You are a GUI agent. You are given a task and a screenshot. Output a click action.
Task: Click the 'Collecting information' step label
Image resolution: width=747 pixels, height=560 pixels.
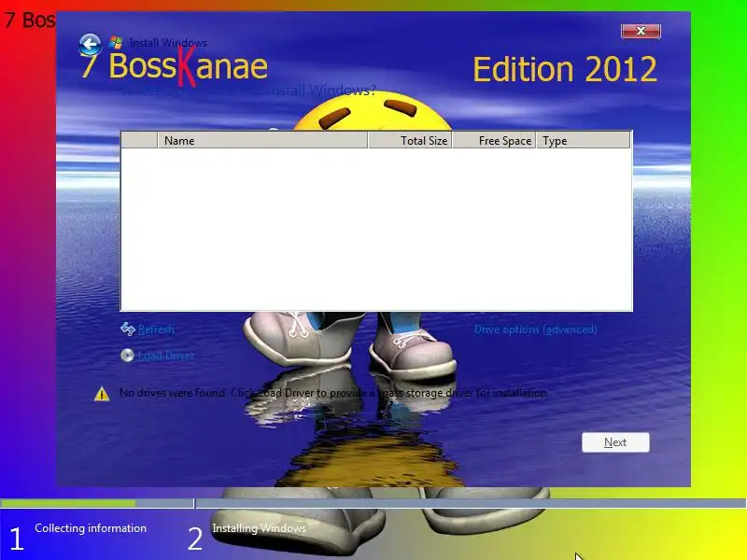91,528
